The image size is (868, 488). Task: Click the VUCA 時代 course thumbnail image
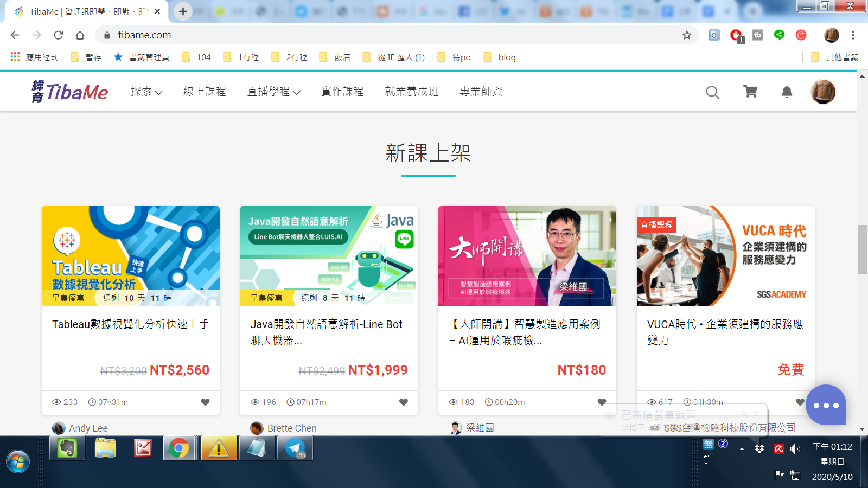[726, 256]
